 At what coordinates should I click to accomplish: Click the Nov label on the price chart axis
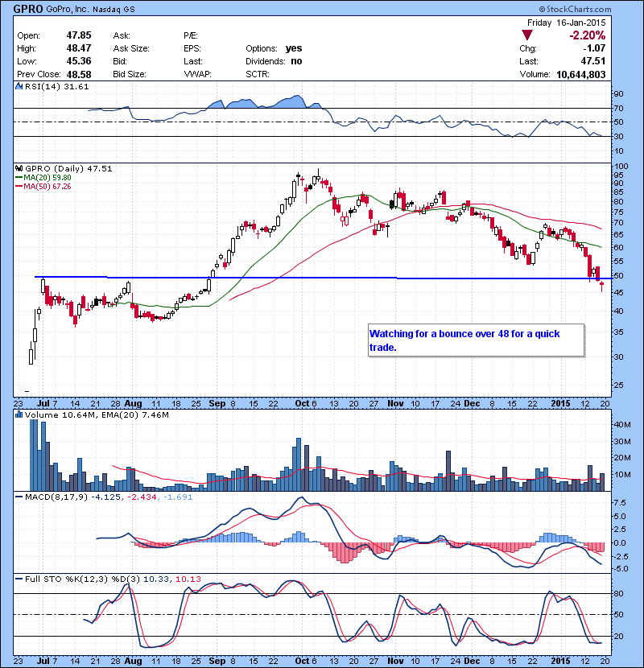pyautogui.click(x=395, y=403)
